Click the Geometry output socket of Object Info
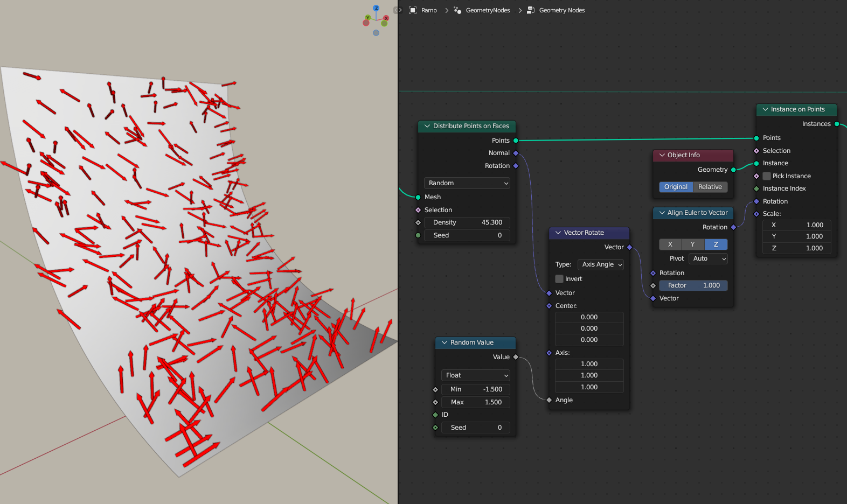Viewport: 847px width, 504px height. point(733,170)
